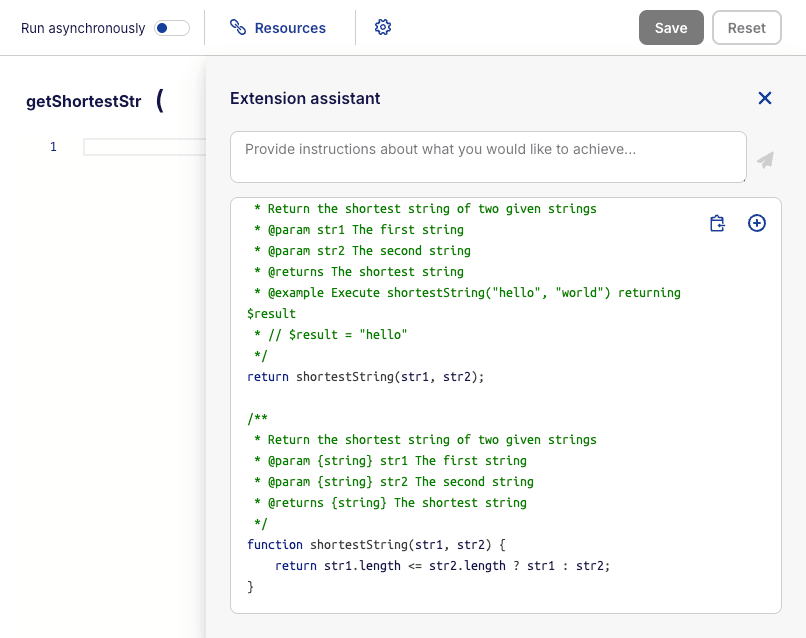This screenshot has height=638, width=806.
Task: Click the instructions box resize handle
Action: [742, 179]
